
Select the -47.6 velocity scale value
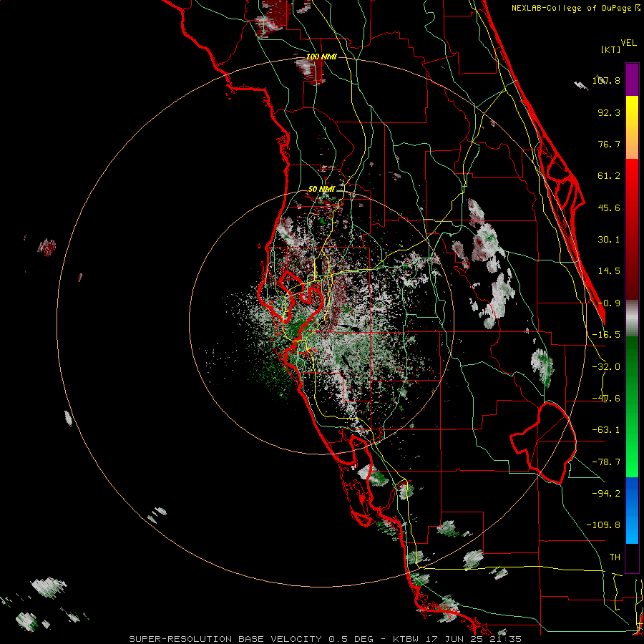[x=607, y=399]
